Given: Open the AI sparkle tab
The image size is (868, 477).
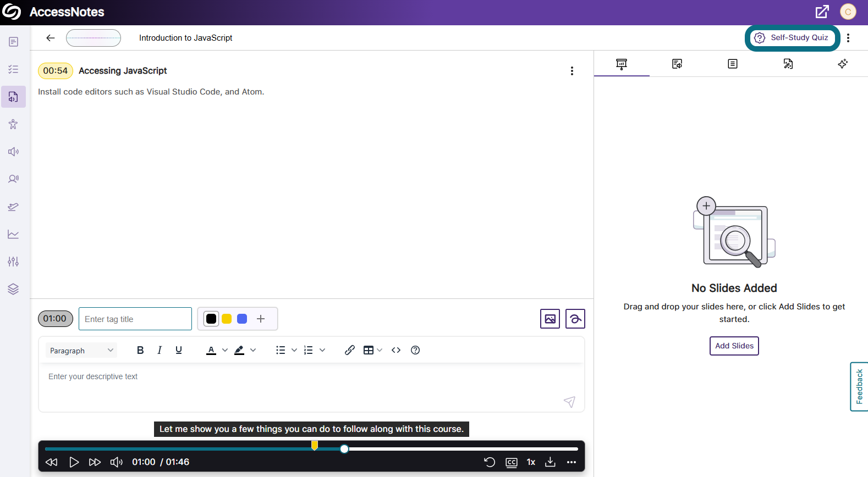Looking at the screenshot, I should pos(843,64).
